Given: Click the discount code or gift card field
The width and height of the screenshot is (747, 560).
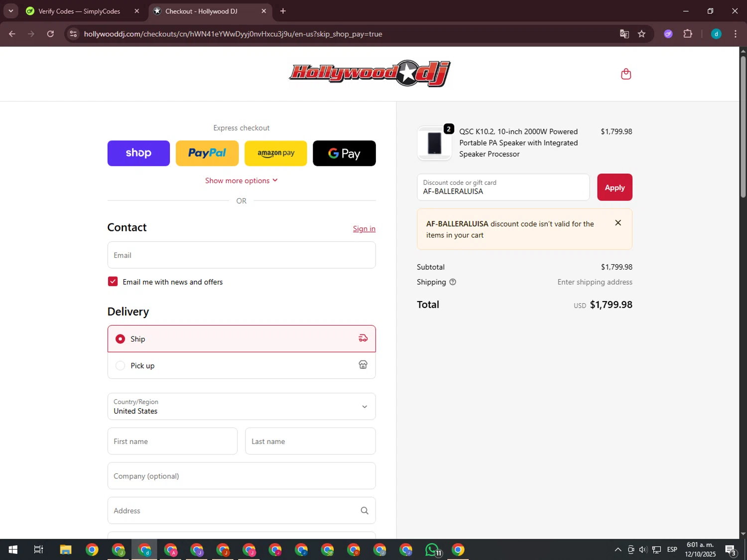Looking at the screenshot, I should tap(503, 187).
